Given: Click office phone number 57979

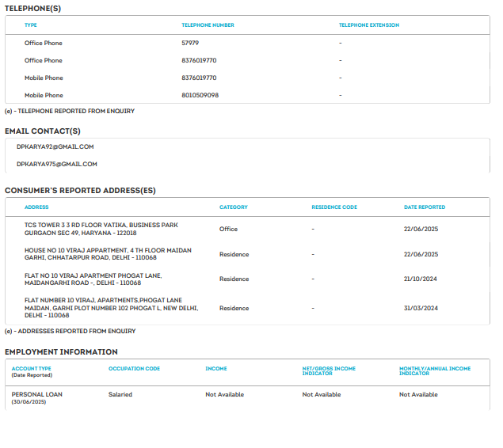Looking at the screenshot, I should click(x=190, y=43).
